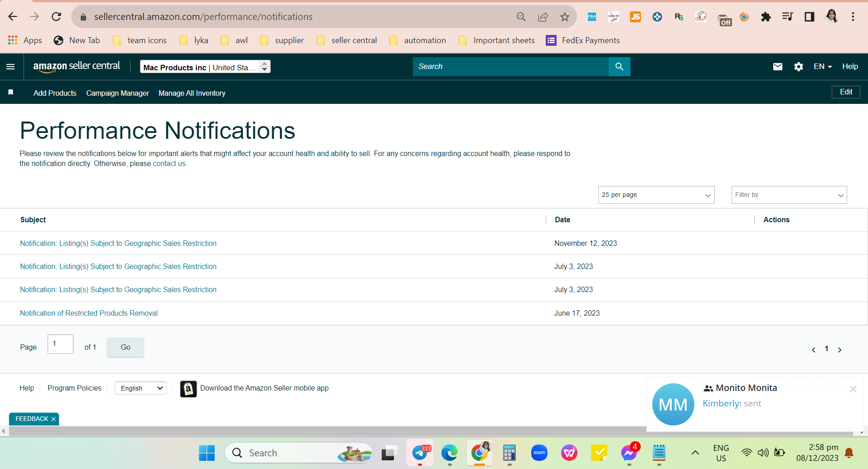Click the Go page button

point(126,347)
